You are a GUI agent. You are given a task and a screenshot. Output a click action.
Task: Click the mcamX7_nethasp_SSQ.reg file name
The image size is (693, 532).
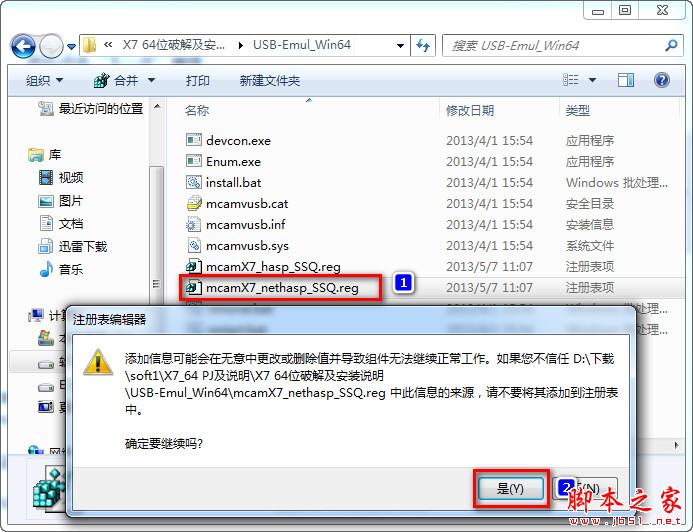[282, 288]
